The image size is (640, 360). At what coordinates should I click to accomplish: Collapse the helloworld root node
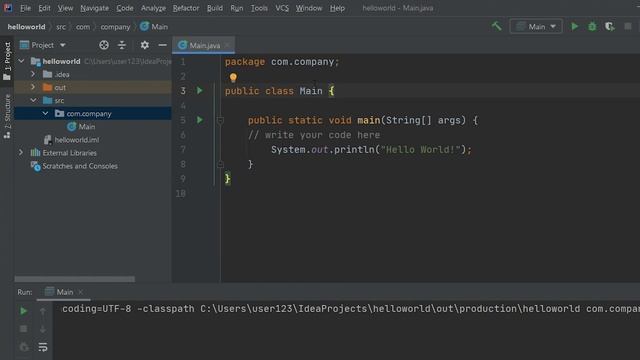click(22, 61)
